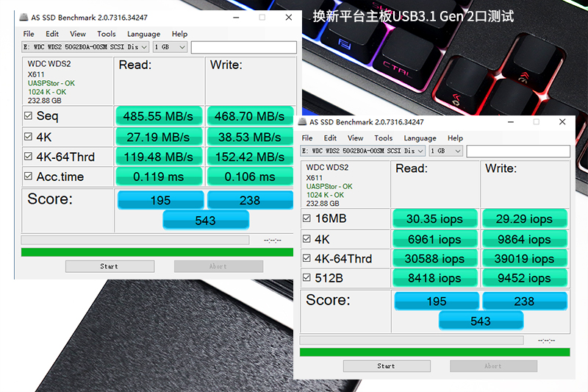The width and height of the screenshot is (588, 392).
Task: Click the empty text field in left window
Action: pos(244,47)
